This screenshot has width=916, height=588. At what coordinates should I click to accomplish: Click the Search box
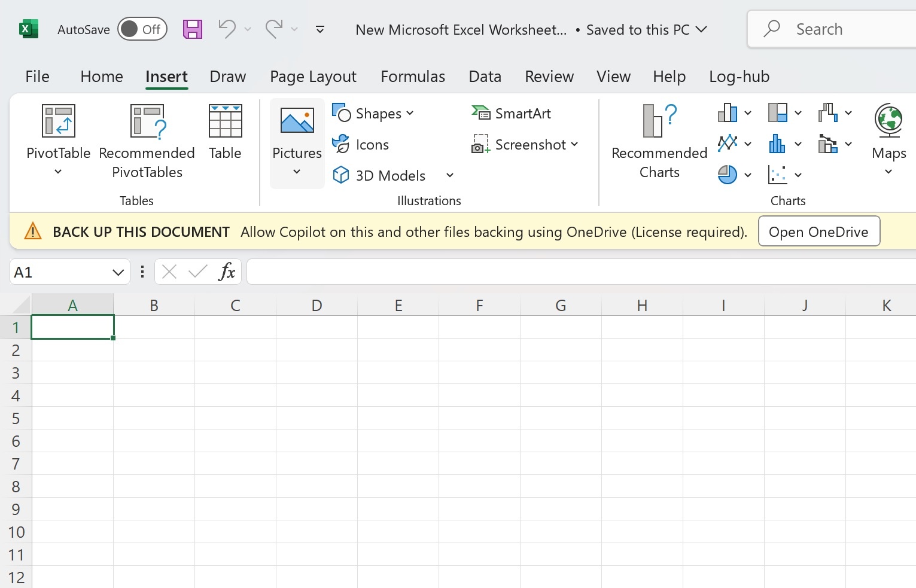pos(832,29)
